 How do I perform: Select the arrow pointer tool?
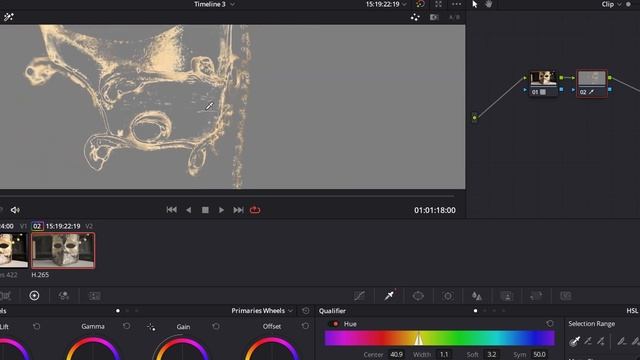(475, 4)
